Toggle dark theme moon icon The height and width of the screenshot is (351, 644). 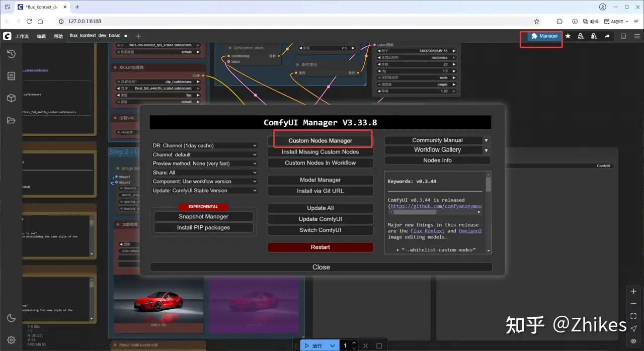click(x=11, y=318)
